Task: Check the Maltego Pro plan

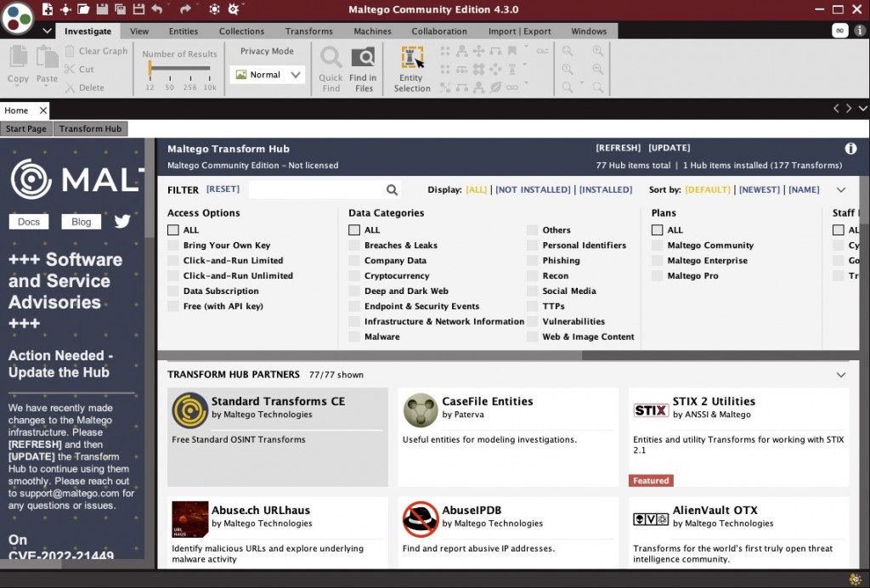Action: point(657,275)
